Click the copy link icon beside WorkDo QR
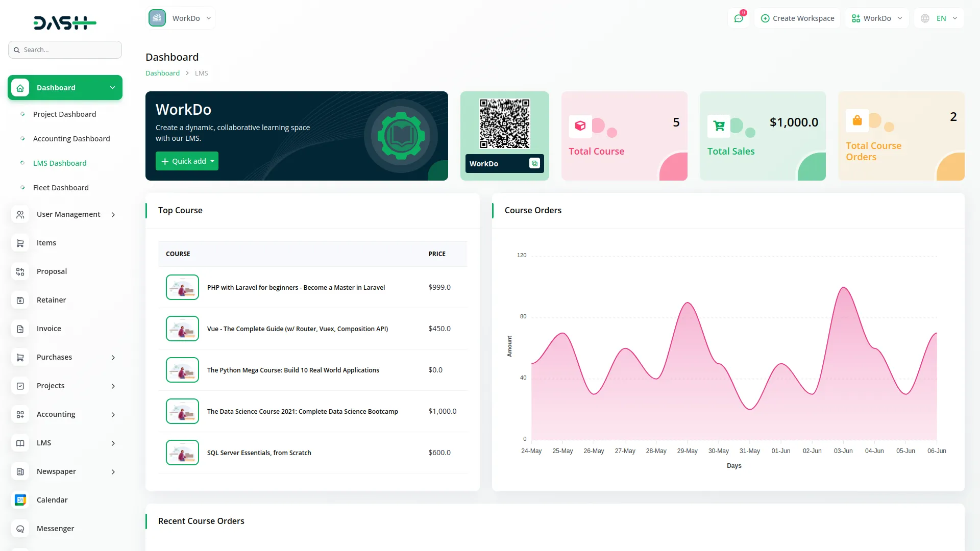980x551 pixels. tap(534, 163)
